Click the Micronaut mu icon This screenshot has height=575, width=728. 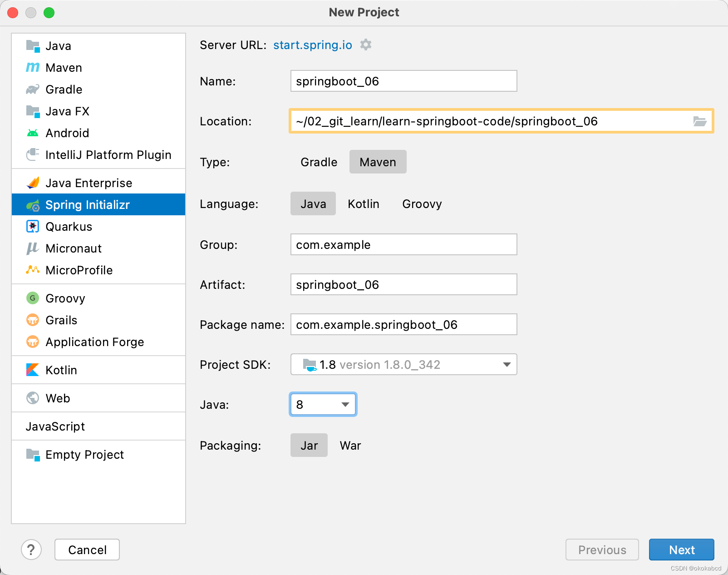pyautogui.click(x=33, y=248)
